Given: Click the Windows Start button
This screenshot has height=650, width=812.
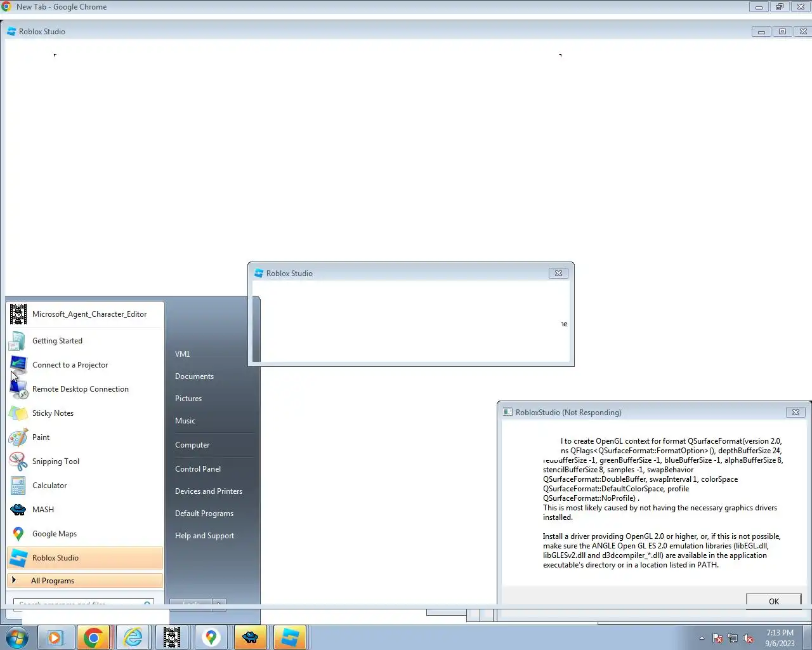Looking at the screenshot, I should [18, 637].
